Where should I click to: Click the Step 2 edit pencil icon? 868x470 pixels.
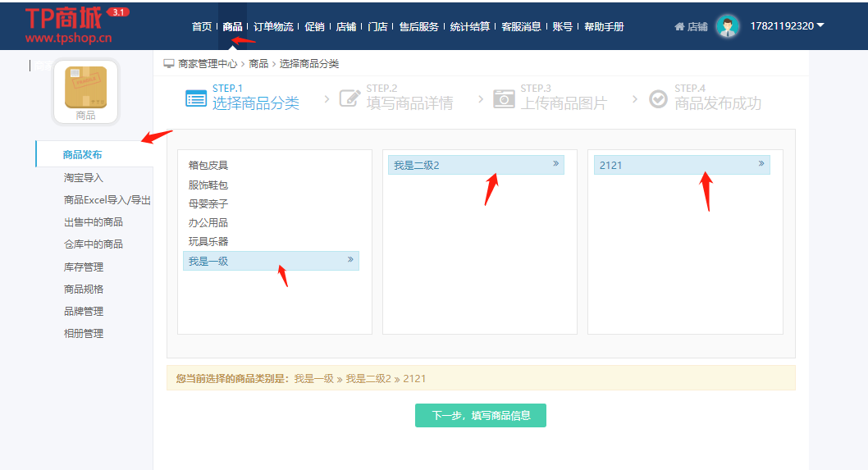(x=349, y=98)
